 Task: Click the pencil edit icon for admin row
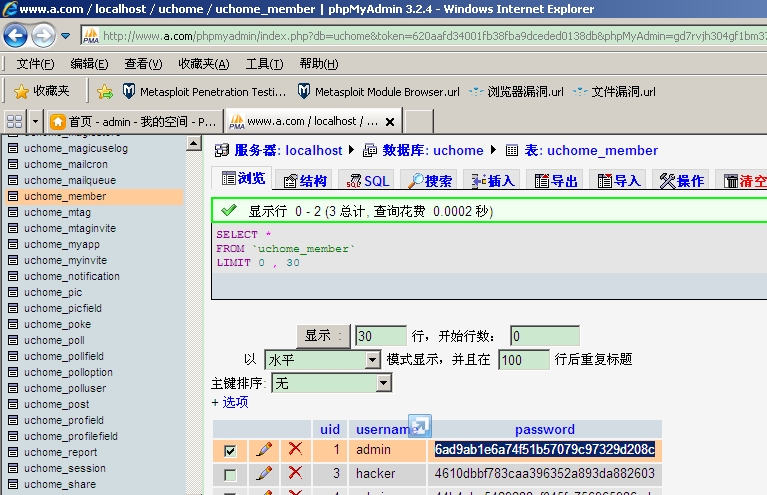click(x=264, y=449)
